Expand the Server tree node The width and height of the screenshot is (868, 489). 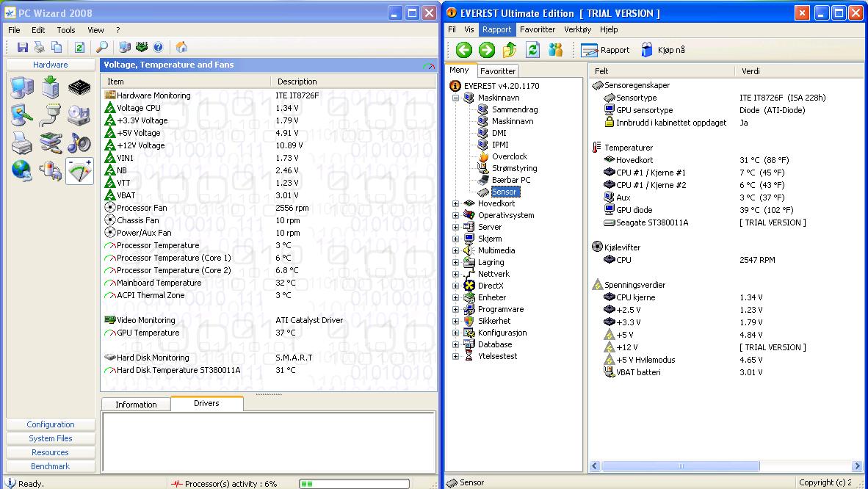pos(455,227)
